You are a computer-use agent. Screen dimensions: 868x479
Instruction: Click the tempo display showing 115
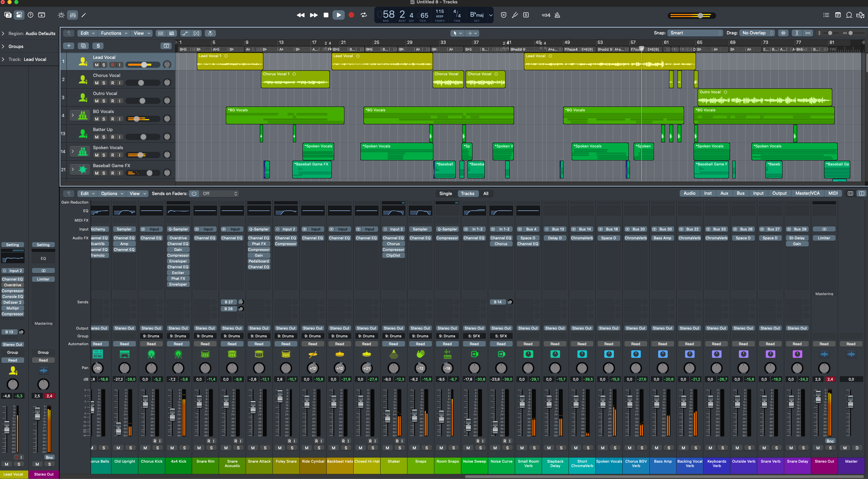pyautogui.click(x=439, y=12)
